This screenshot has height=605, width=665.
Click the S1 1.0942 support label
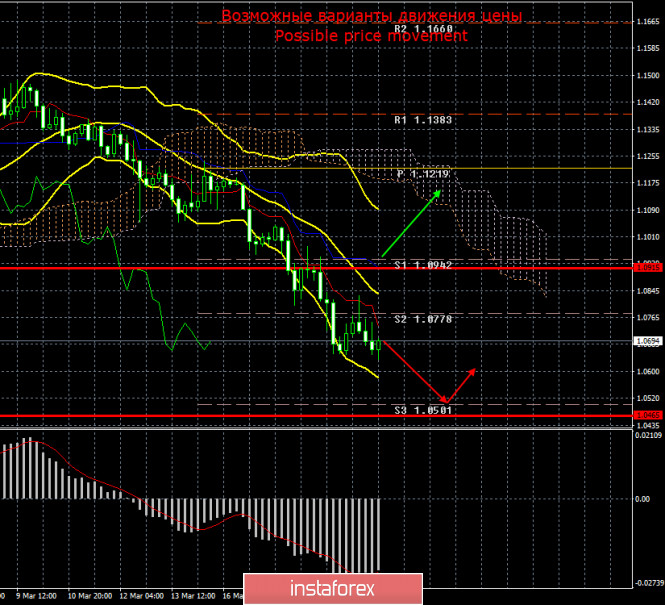tap(423, 265)
